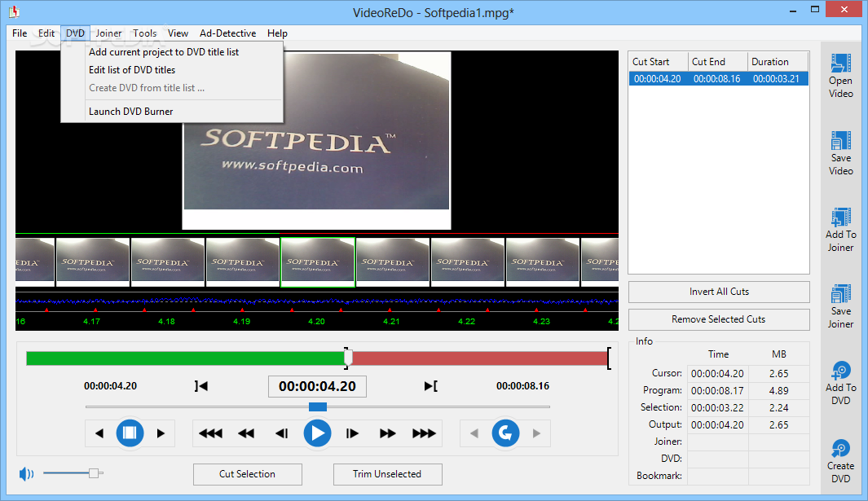Click the VideoReDo app icon in title bar
This screenshot has width=868, height=501.
point(14,11)
